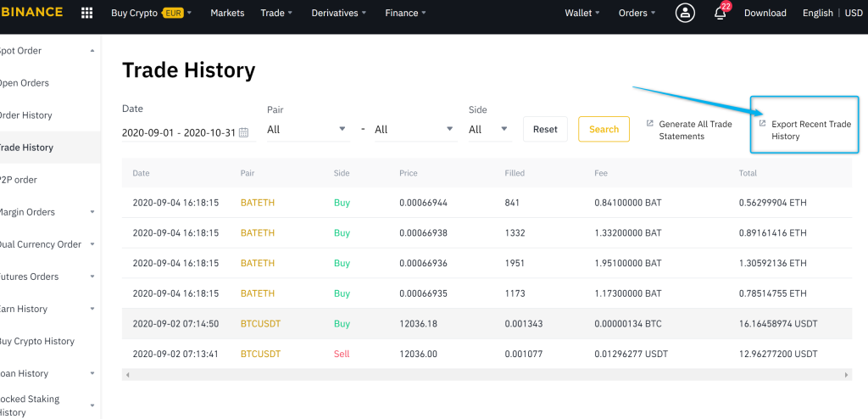Open the second Pair All dropdown
868x419 pixels.
point(415,130)
